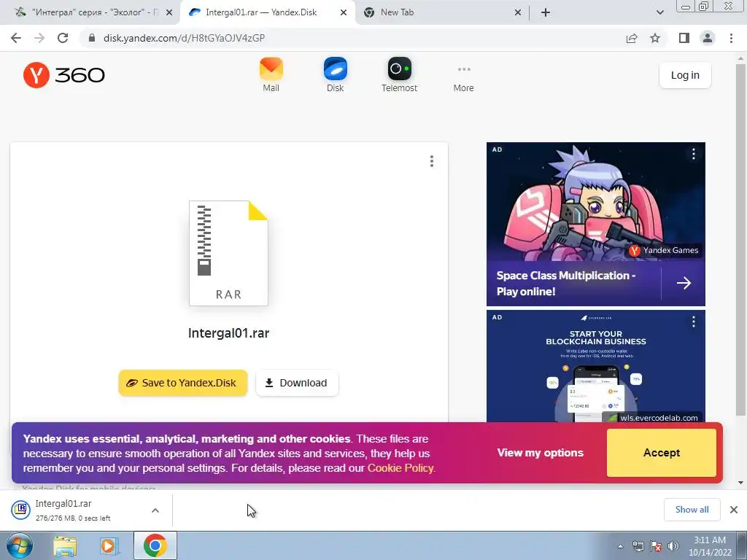This screenshot has height=560, width=747.
Task: Bookmark this page with the star
Action: coord(655,38)
